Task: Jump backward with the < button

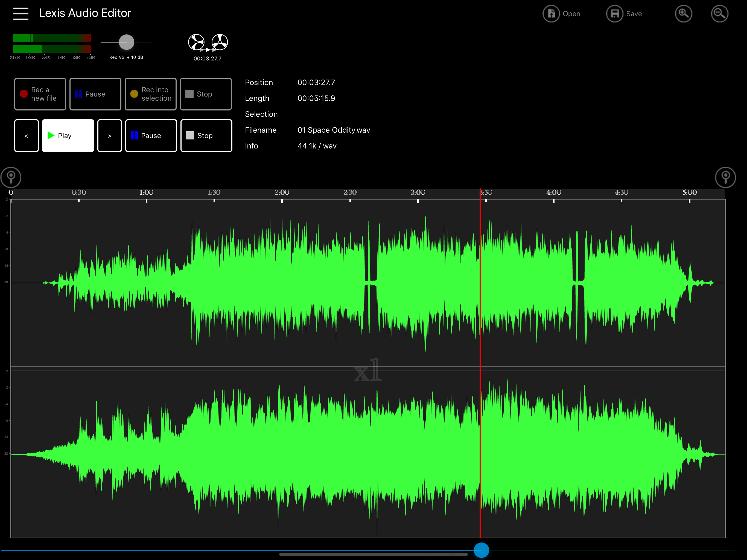Action: [x=26, y=136]
